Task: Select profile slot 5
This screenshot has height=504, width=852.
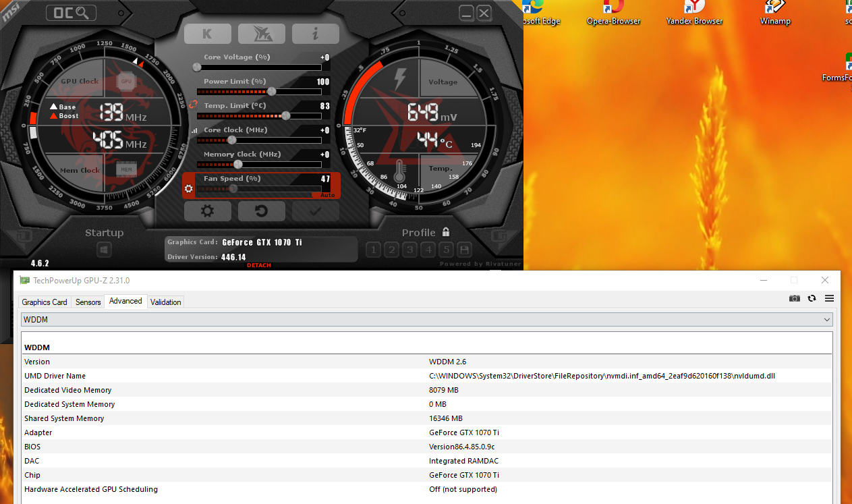Action: pyautogui.click(x=446, y=250)
